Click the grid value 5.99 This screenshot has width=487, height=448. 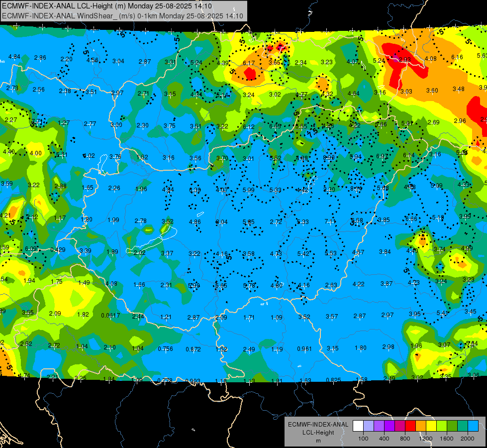248,190
